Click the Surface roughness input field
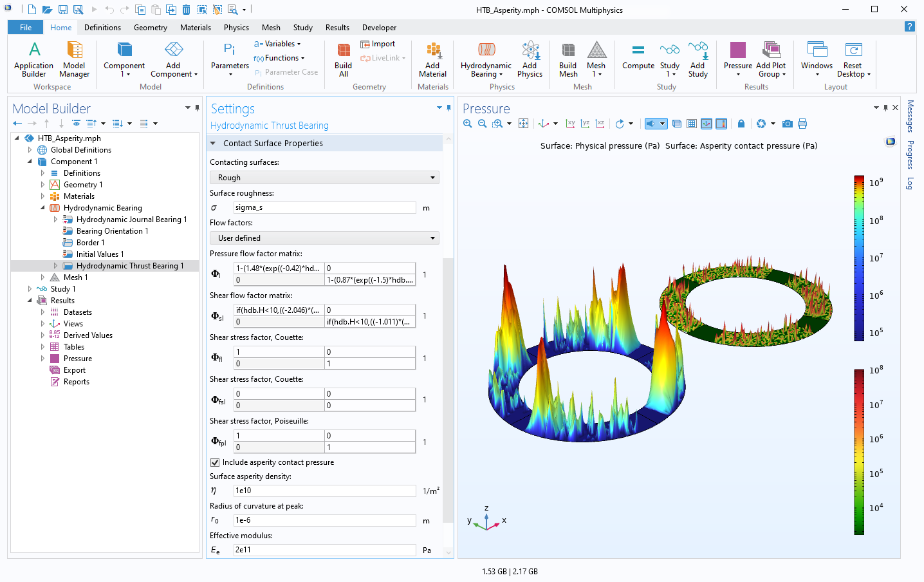924x582 pixels. [324, 207]
